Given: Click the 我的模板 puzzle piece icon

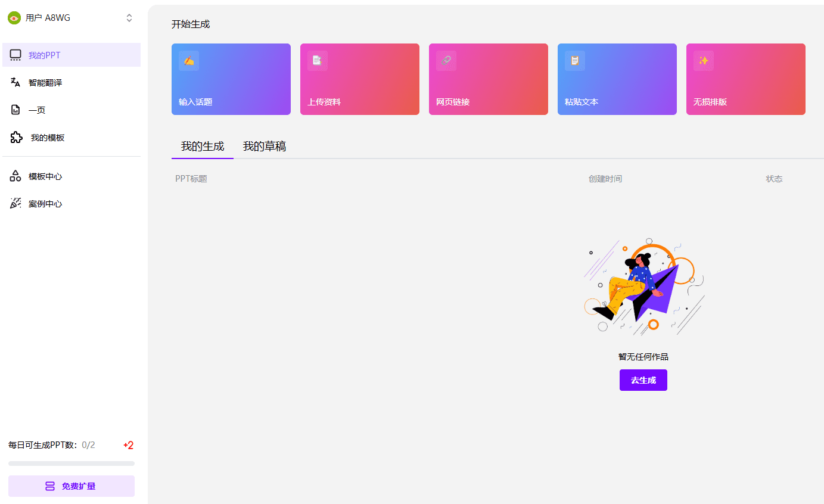Looking at the screenshot, I should (x=17, y=137).
